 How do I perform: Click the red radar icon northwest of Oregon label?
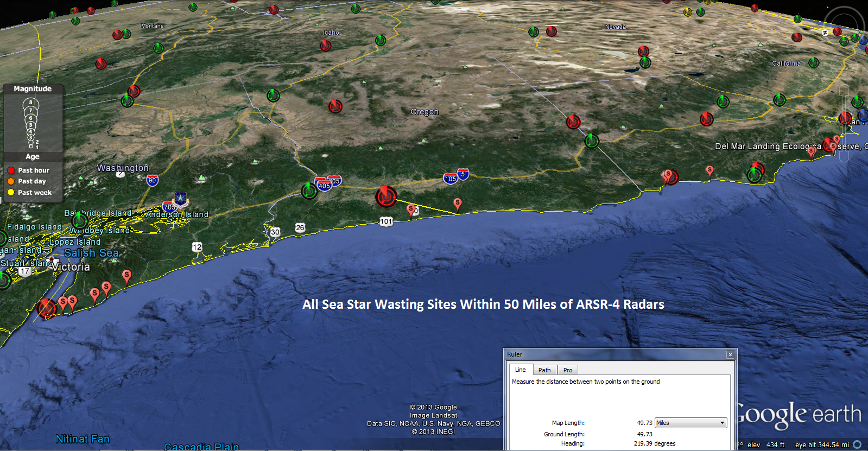point(335,106)
